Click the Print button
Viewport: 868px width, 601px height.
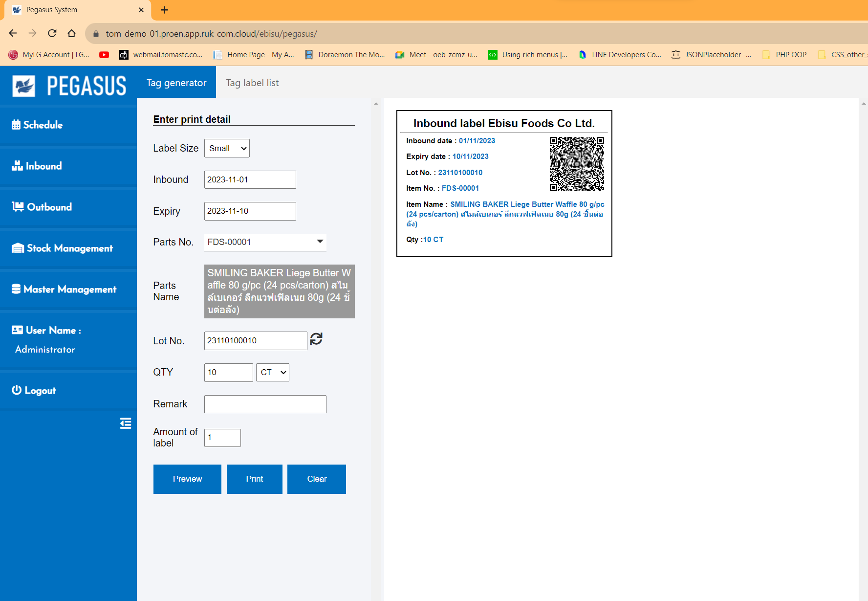pyautogui.click(x=254, y=479)
